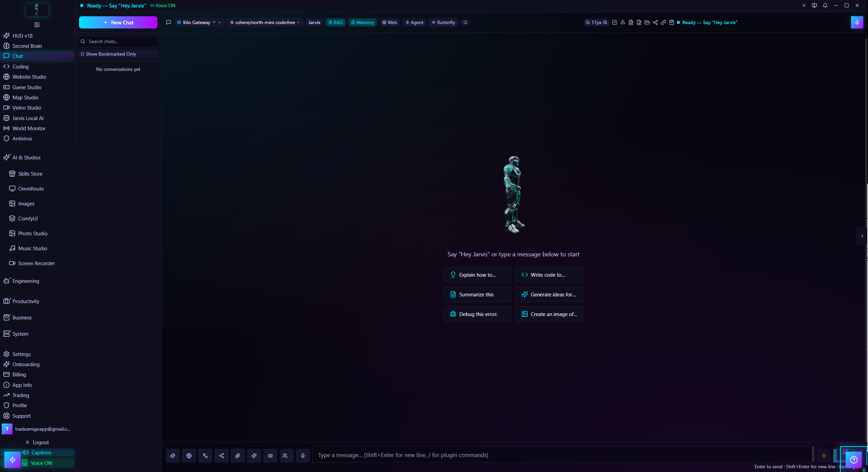Toggle the Memory mode pill
The height and width of the screenshot is (472, 868).
coord(363,22)
